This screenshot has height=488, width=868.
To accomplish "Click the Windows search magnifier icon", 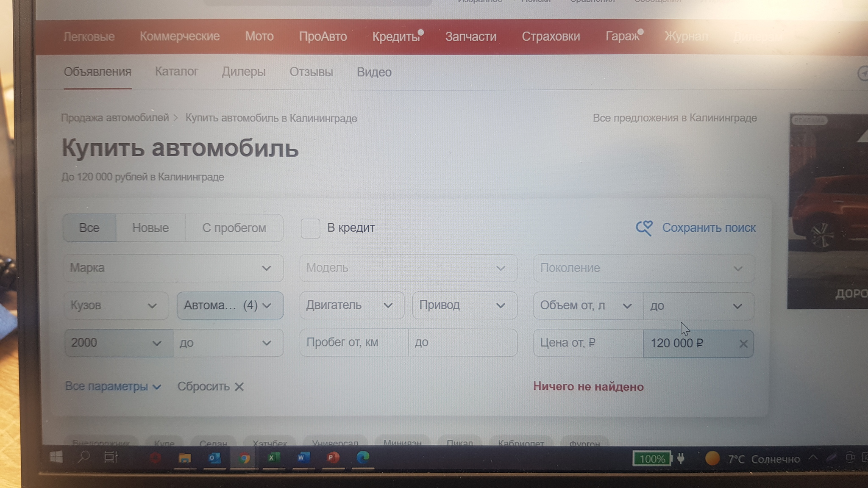I will point(84,457).
